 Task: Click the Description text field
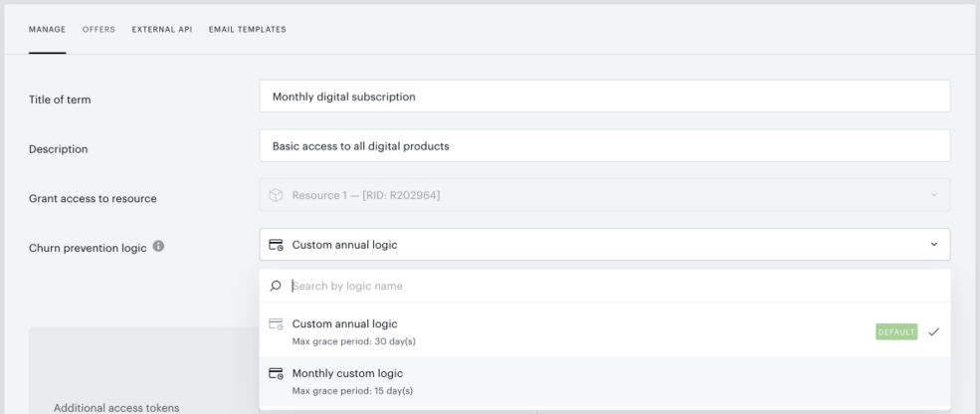pyautogui.click(x=604, y=145)
